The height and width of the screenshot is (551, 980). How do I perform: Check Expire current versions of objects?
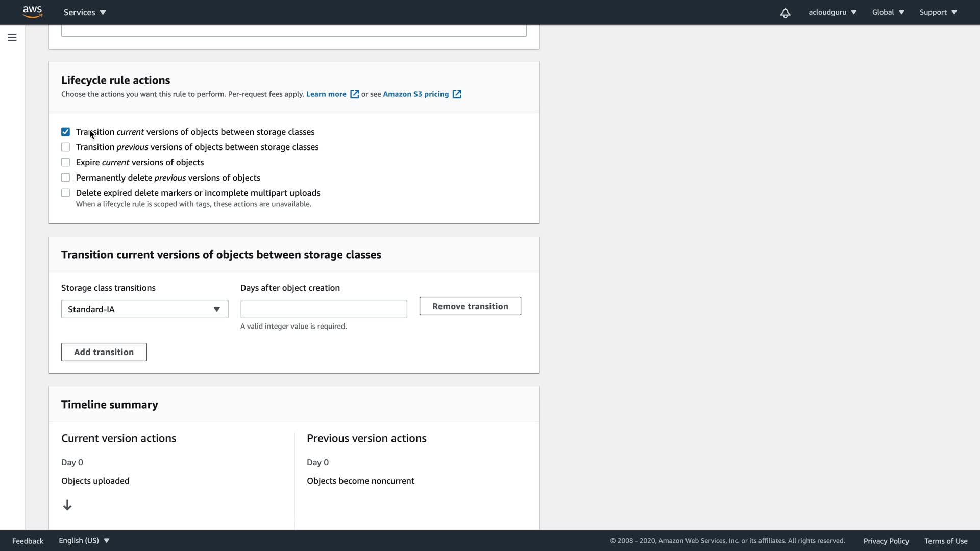[66, 162]
